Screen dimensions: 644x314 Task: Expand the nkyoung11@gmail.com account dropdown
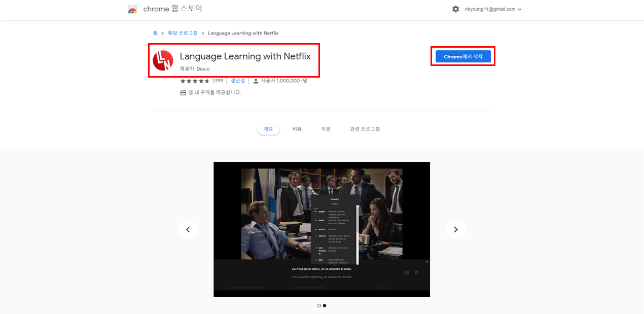(x=493, y=9)
